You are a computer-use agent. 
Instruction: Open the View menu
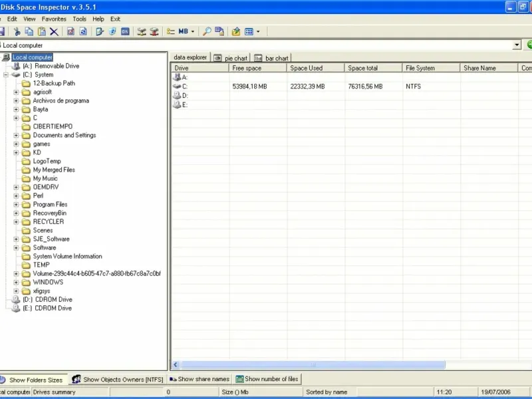pyautogui.click(x=29, y=19)
